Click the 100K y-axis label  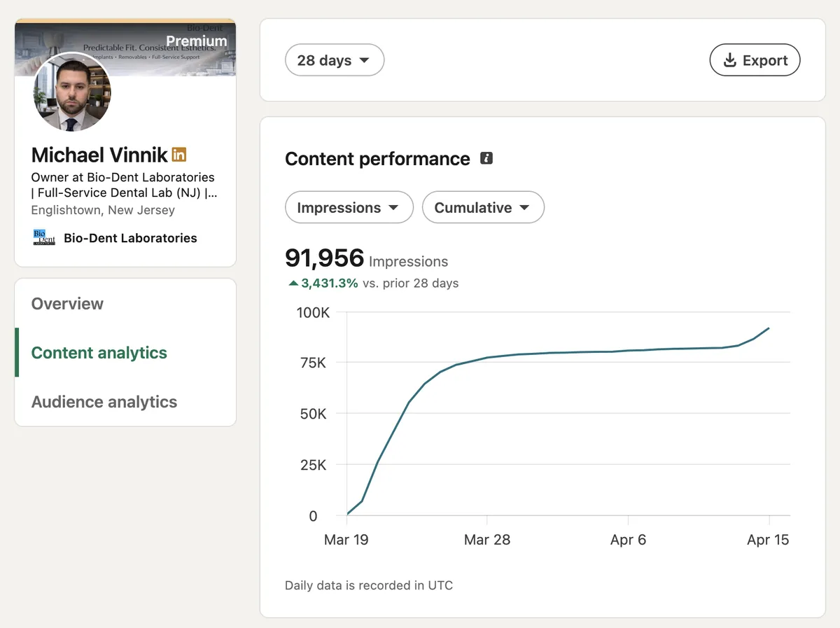tap(313, 313)
